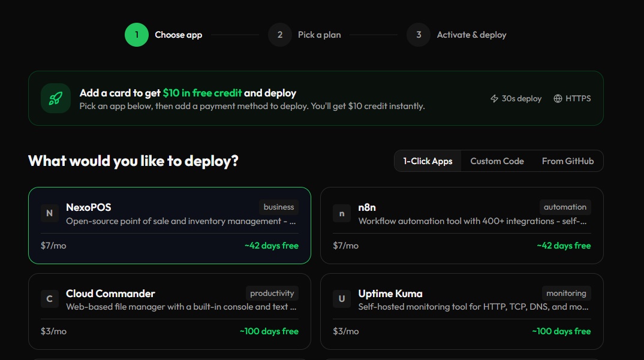644x360 pixels.
Task: Switch to the Custom Code tab
Action: click(497, 161)
